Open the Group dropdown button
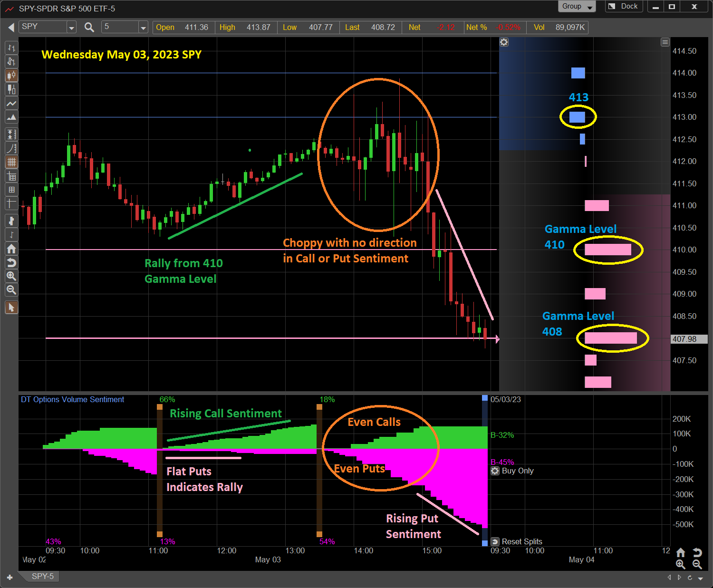Image resolution: width=713 pixels, height=588 pixels. (x=577, y=6)
